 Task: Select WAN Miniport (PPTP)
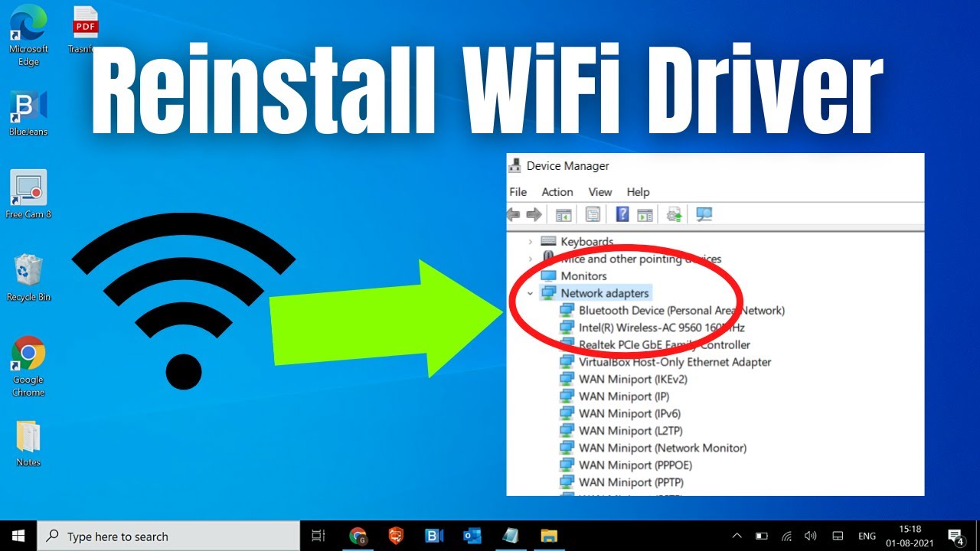pos(622,483)
